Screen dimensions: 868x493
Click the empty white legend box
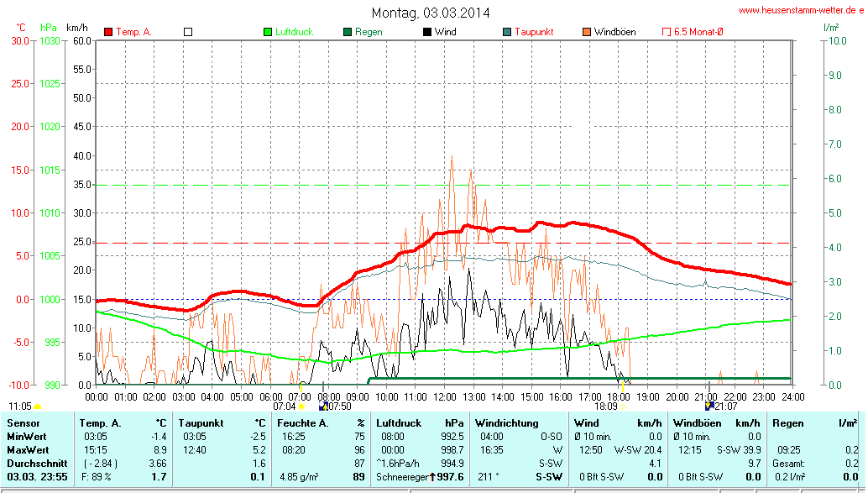tap(188, 32)
